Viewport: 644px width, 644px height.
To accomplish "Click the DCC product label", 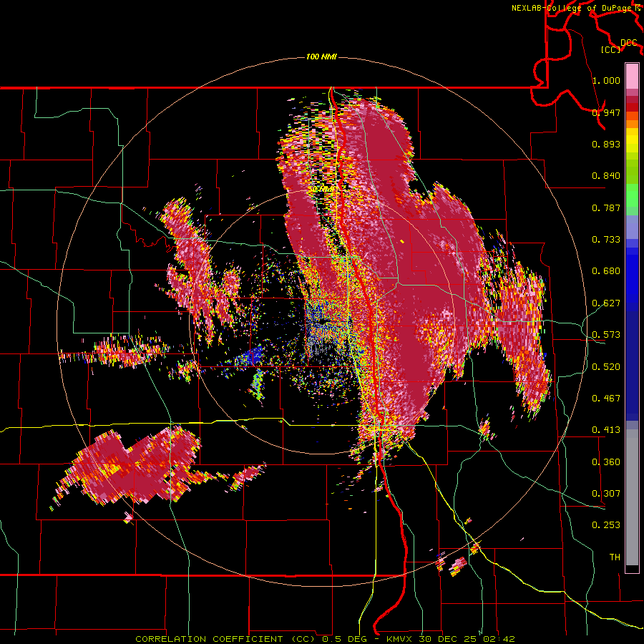I will pos(629,42).
